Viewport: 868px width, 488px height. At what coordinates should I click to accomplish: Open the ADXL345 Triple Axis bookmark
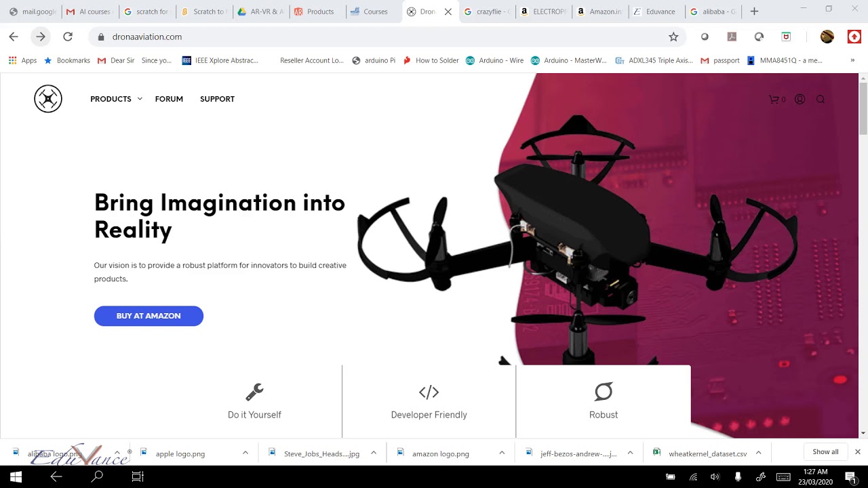654,60
